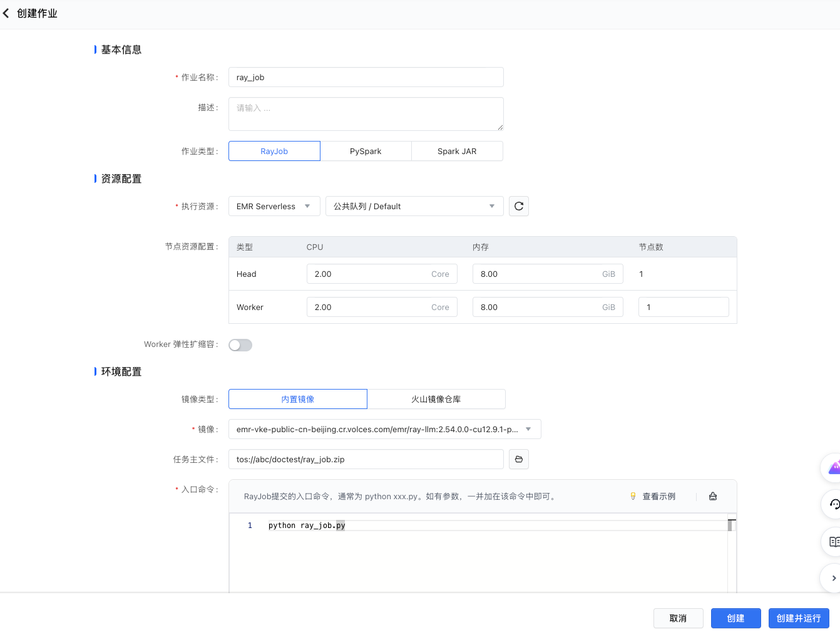The width and height of the screenshot is (840, 637).
Task: Click the 创建作业 page title
Action: 37,13
